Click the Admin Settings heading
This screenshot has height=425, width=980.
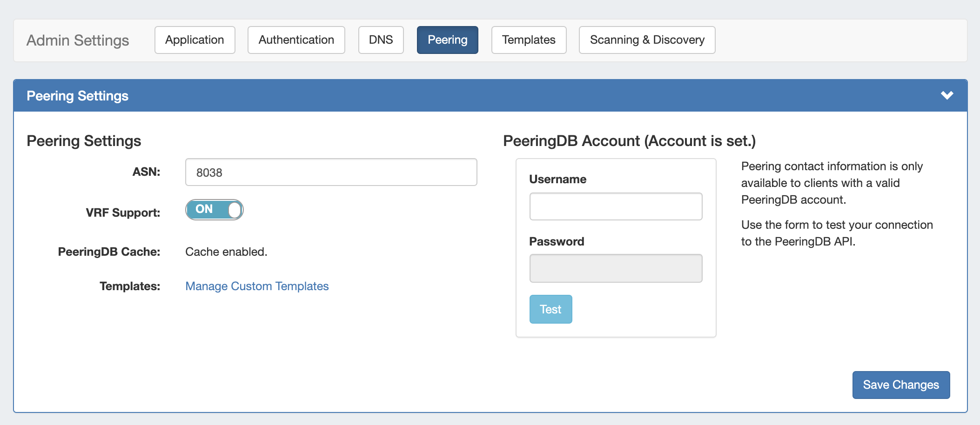click(78, 40)
